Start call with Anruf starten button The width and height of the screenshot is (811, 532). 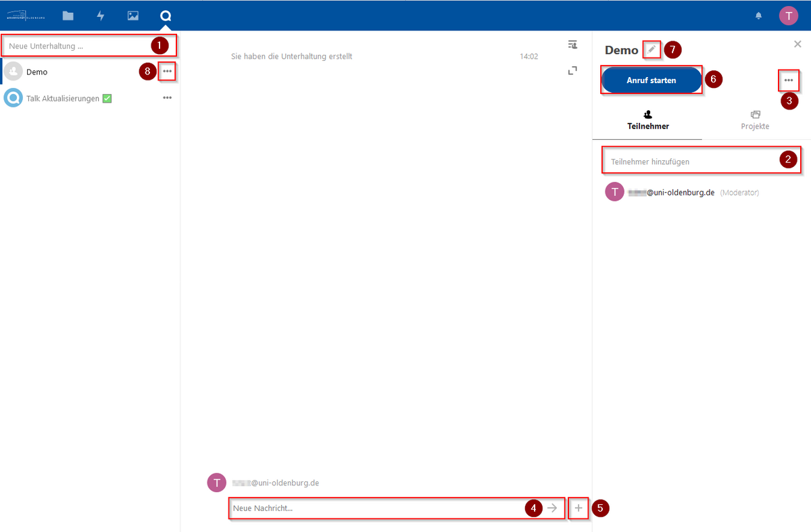point(652,80)
